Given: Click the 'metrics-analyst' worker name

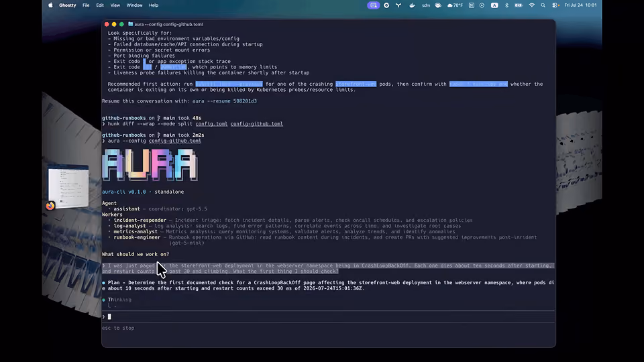Looking at the screenshot, I should (x=135, y=231).
